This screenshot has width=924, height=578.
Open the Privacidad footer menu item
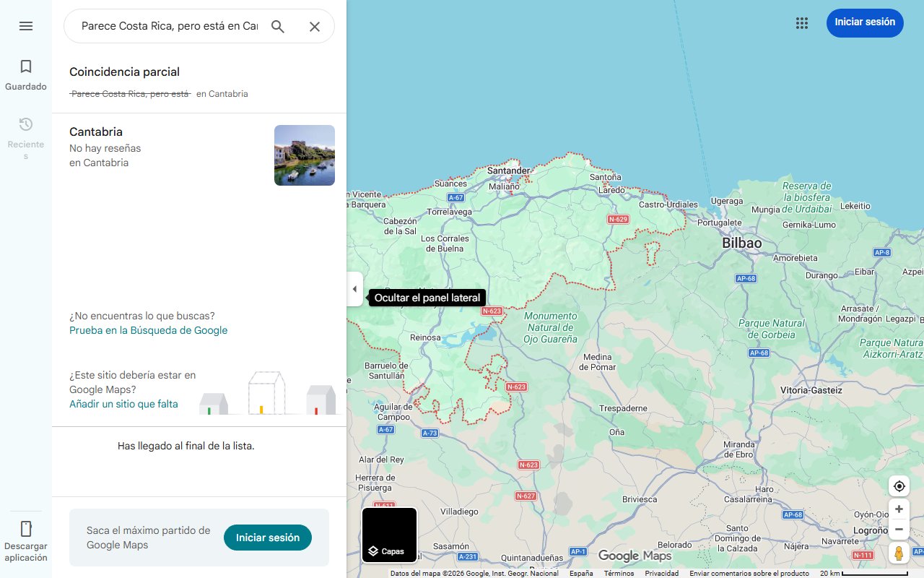pyautogui.click(x=662, y=572)
